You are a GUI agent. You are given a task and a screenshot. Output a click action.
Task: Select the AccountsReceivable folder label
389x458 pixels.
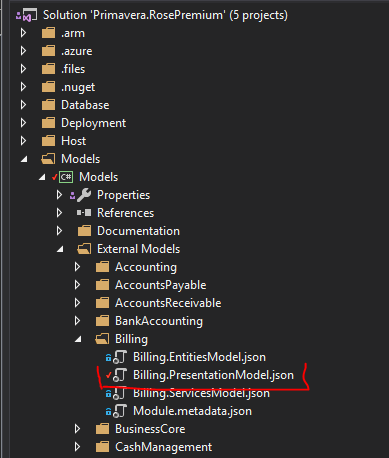[168, 303]
